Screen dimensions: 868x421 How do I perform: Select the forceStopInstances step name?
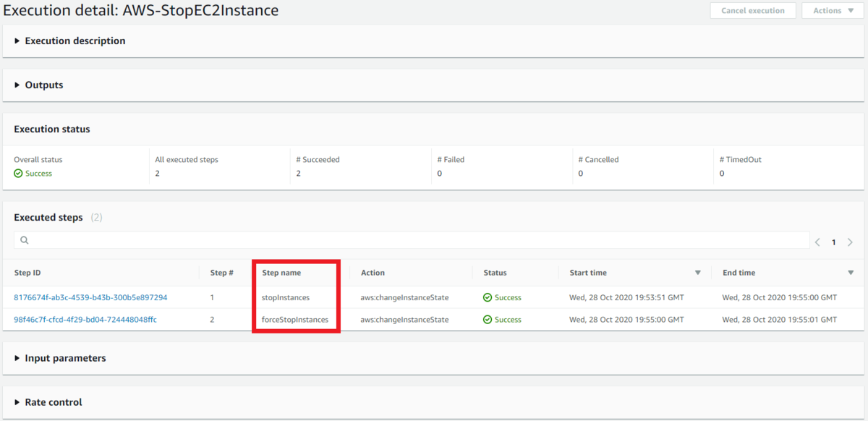[x=295, y=319]
